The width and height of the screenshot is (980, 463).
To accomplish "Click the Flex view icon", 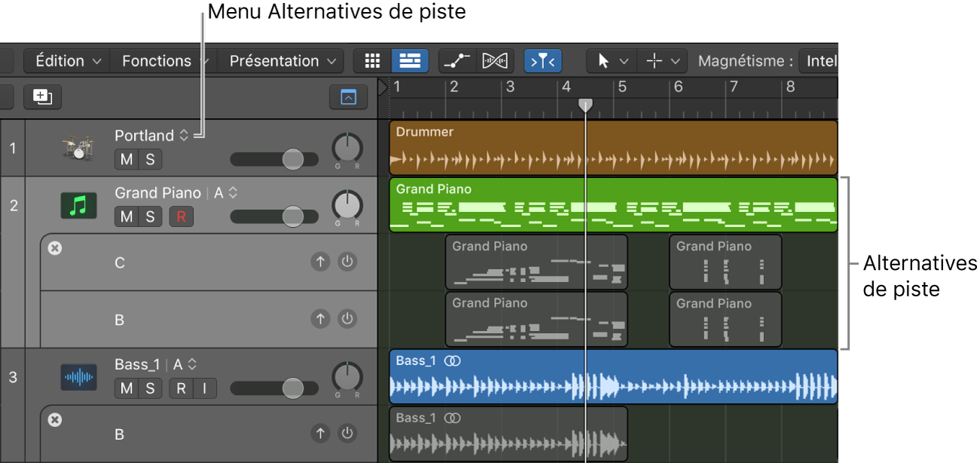I will tap(495, 61).
